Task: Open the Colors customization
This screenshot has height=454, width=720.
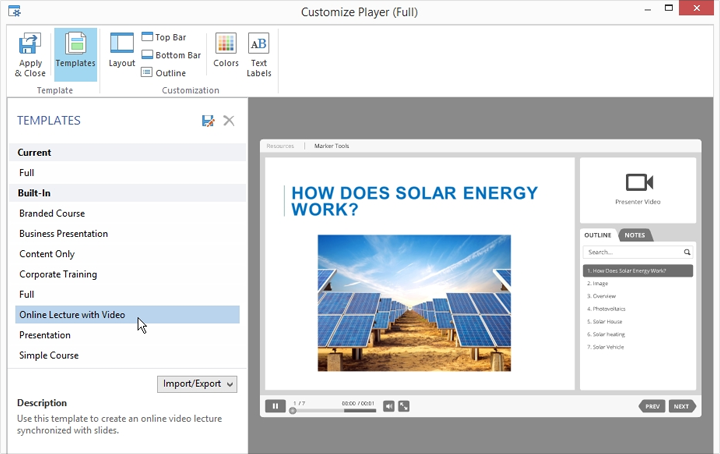Action: (226, 50)
